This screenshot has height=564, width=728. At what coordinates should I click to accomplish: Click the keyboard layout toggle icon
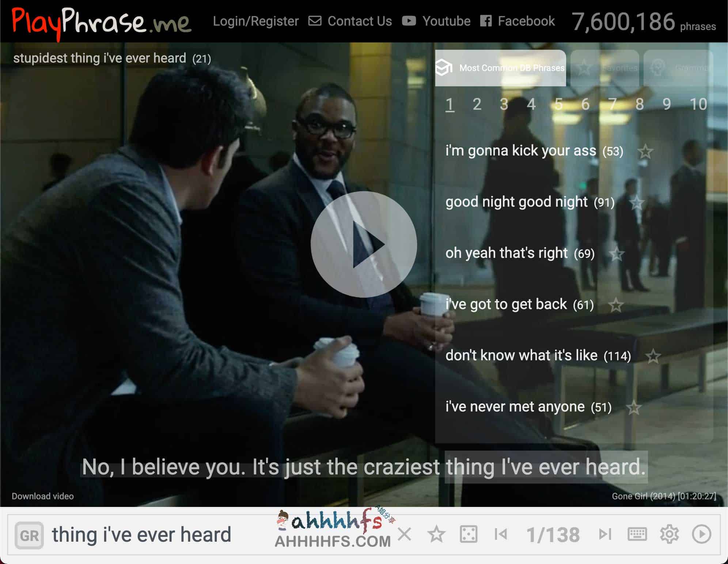tap(638, 534)
